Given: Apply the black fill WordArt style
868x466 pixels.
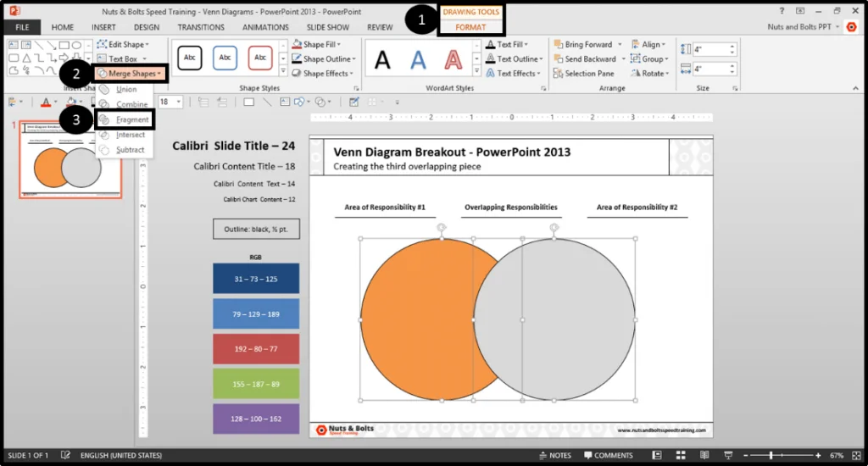Looking at the screenshot, I should [x=382, y=60].
